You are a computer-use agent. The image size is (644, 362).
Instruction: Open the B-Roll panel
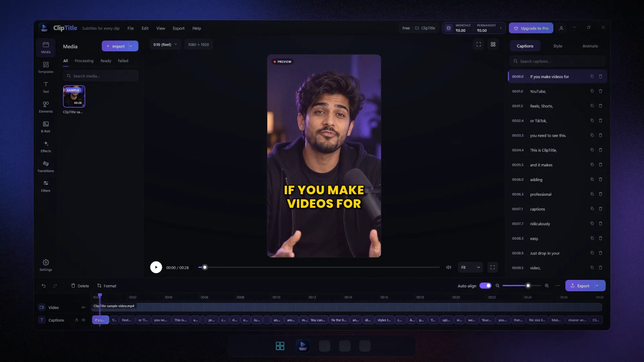[46, 127]
